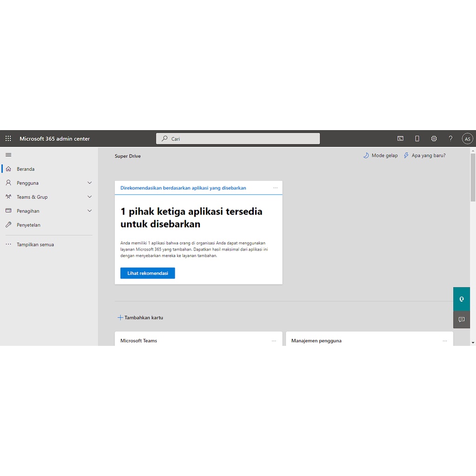
Task: Collapse the navigation with the hamburger icon
Action: tap(8, 154)
